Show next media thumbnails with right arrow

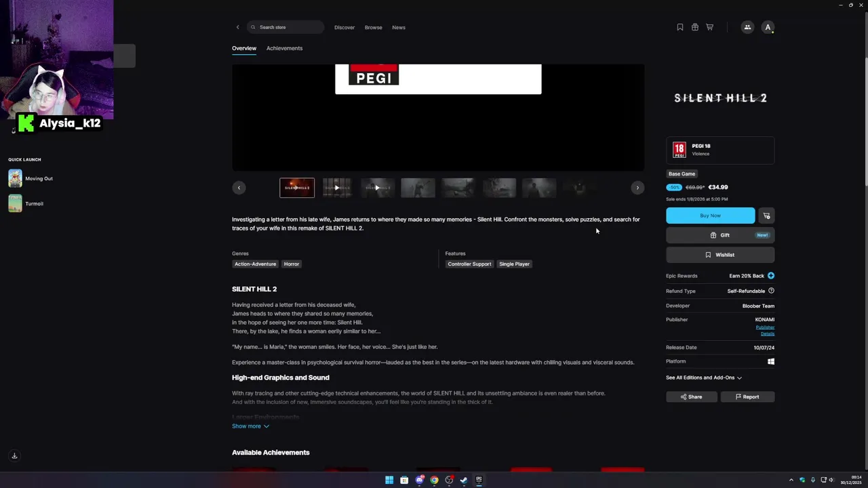point(637,188)
